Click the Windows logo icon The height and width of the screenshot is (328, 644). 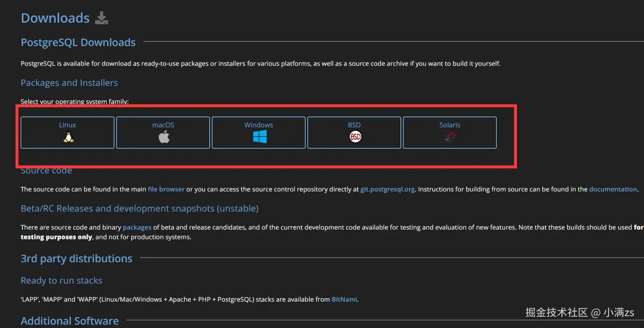(260, 137)
